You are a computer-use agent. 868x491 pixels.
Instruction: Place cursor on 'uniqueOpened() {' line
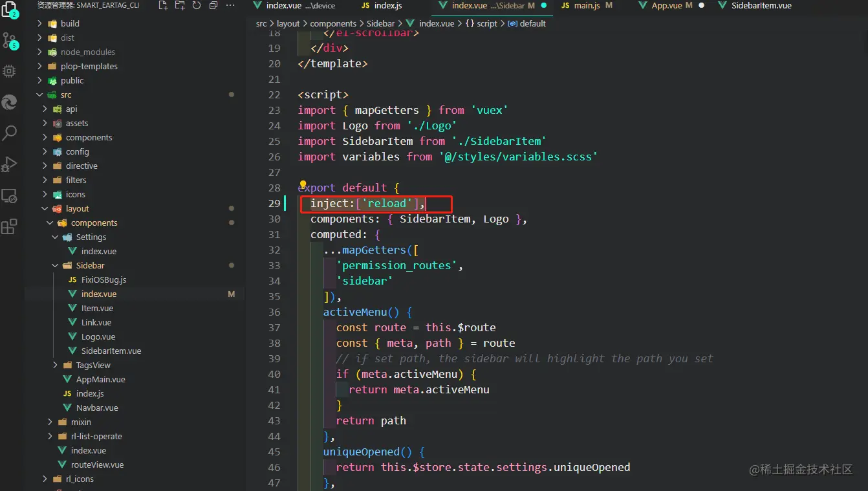coord(374,452)
